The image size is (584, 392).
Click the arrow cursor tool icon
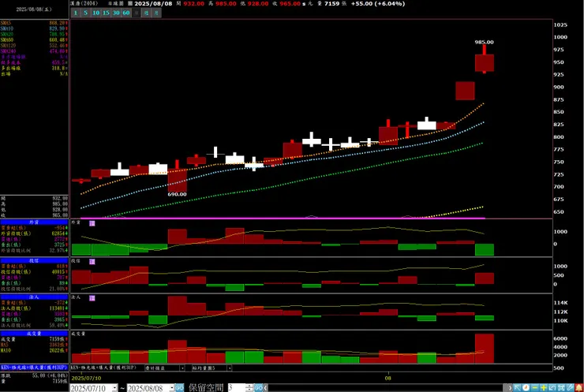(x=517, y=388)
